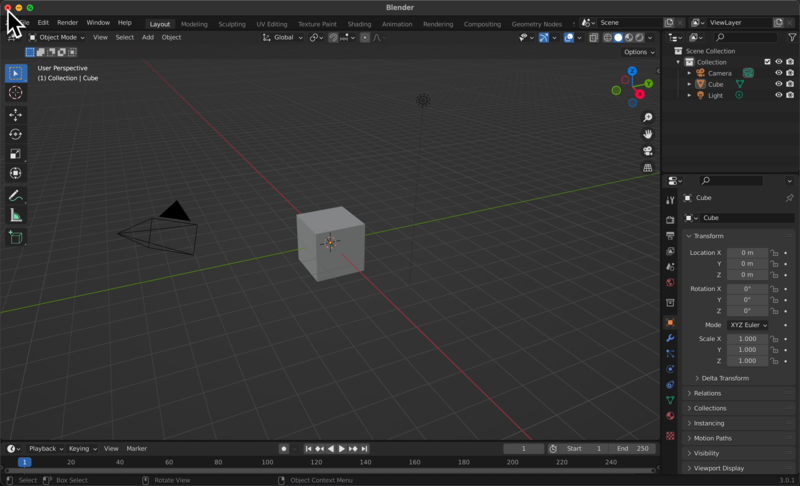This screenshot has height=486, width=800.
Task: Expand the Cube tree item
Action: pyautogui.click(x=689, y=84)
